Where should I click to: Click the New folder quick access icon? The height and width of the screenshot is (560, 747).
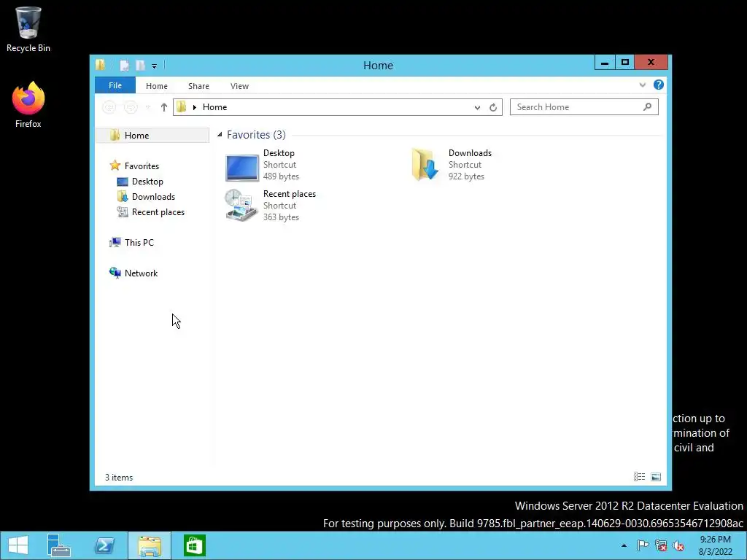140,66
